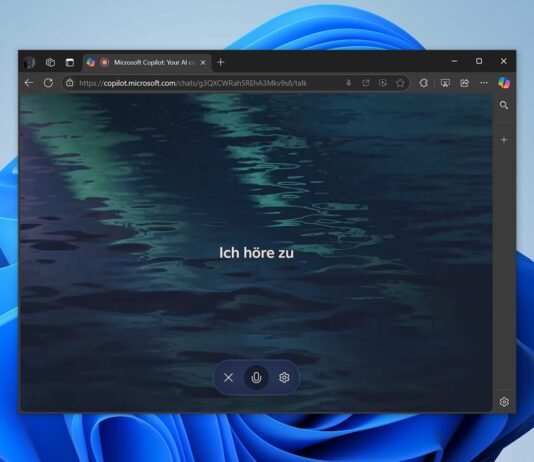Open the tab actions menu icon
The height and width of the screenshot is (462, 534).
click(70, 63)
